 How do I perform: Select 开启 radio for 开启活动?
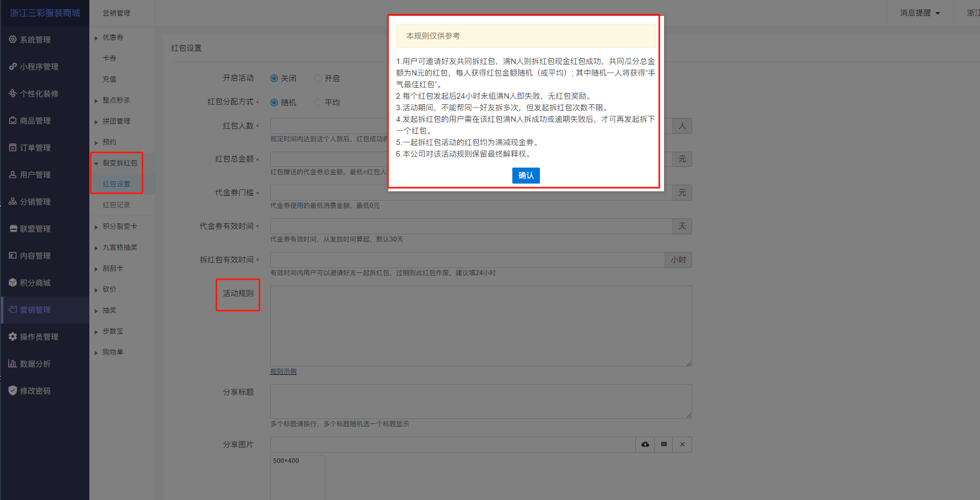(318, 78)
